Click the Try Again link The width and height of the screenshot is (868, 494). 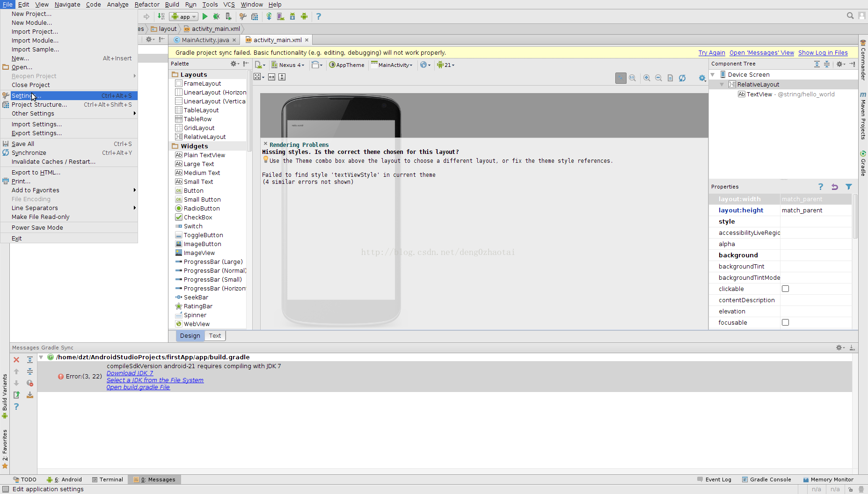point(712,52)
